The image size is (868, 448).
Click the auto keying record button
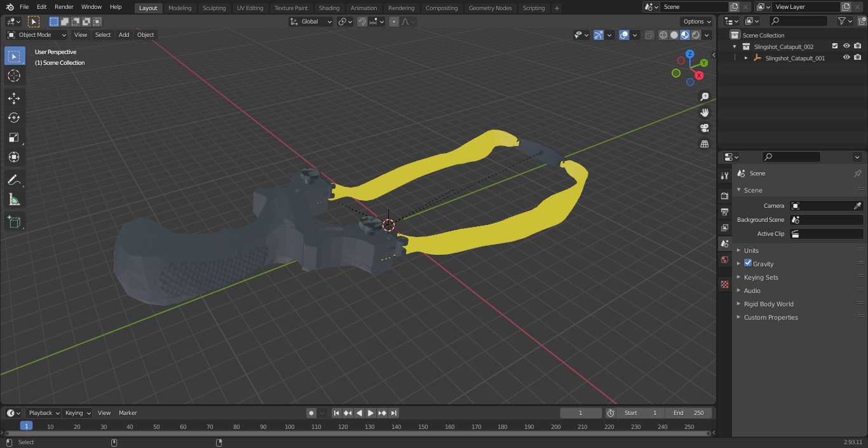[311, 413]
